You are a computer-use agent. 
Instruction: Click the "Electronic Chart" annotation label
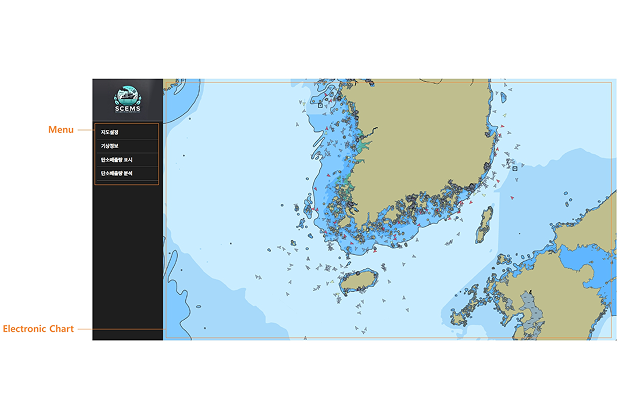tap(38, 329)
